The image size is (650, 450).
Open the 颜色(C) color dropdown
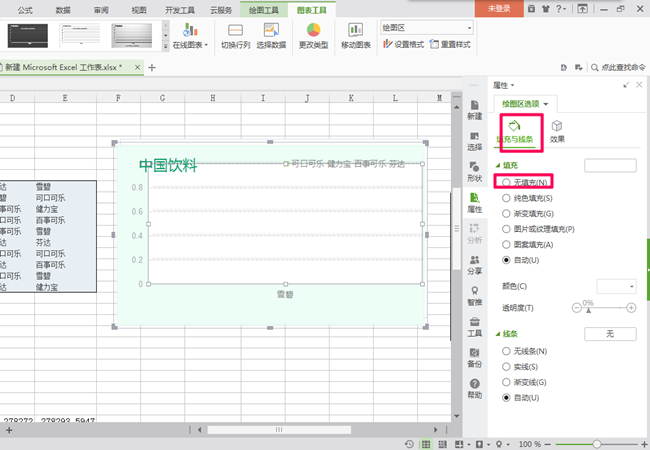(616, 286)
